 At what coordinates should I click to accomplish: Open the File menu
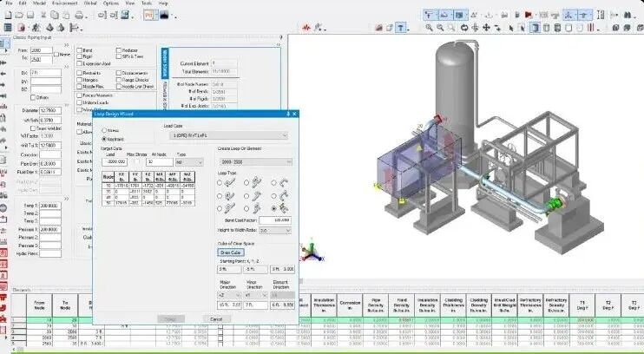[9, 3]
